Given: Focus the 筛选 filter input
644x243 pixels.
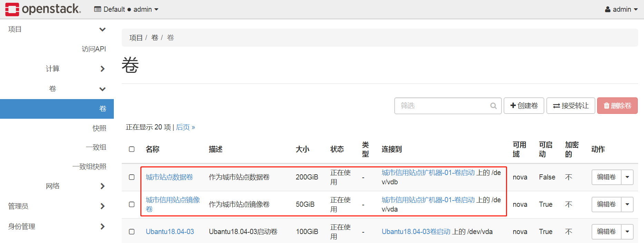Looking at the screenshot, I should coord(448,106).
